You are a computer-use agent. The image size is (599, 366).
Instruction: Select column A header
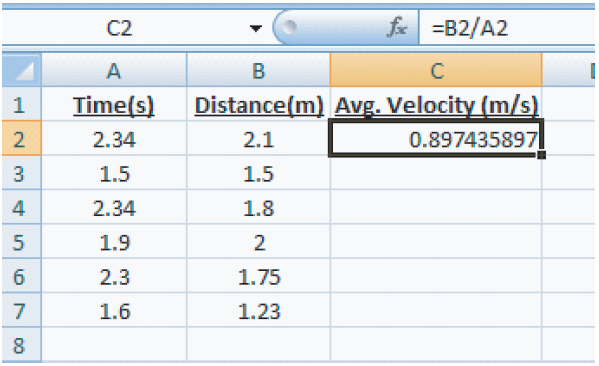(114, 70)
